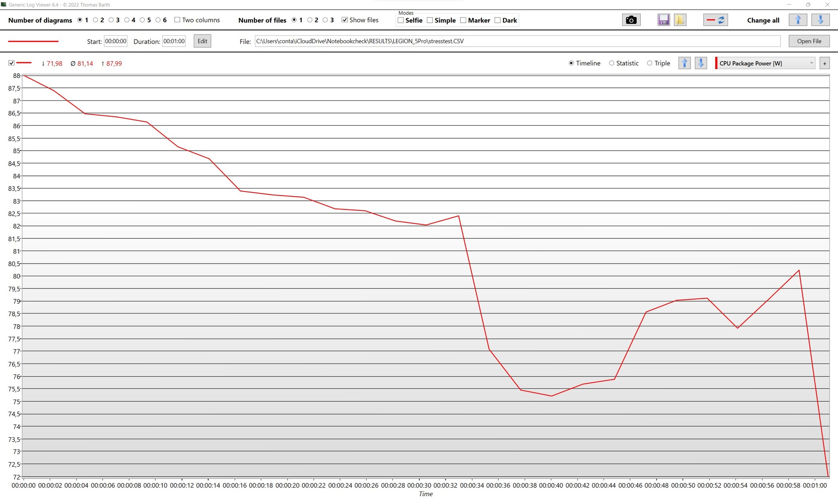The image size is (838, 504).
Task: Open the CPU Package Power dropdown
Action: point(766,63)
